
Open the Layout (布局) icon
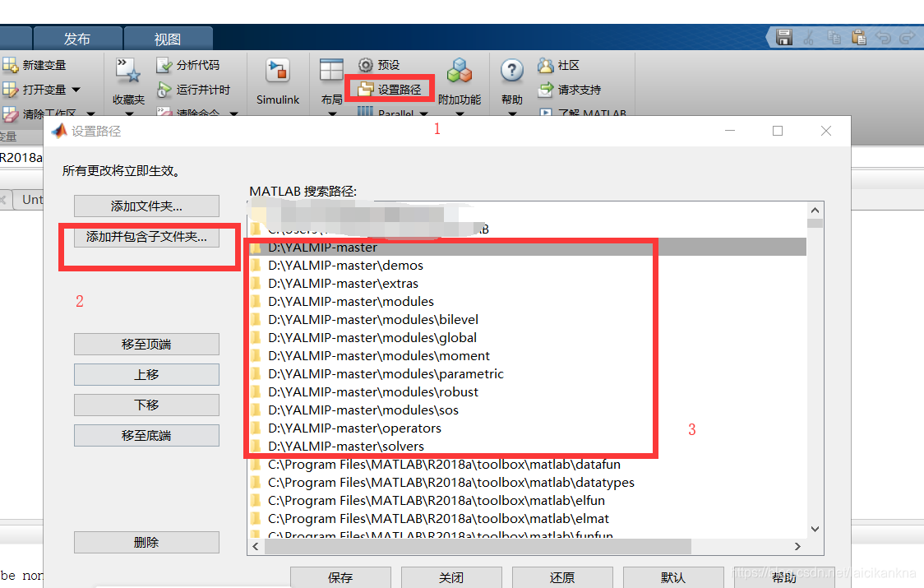tap(331, 70)
